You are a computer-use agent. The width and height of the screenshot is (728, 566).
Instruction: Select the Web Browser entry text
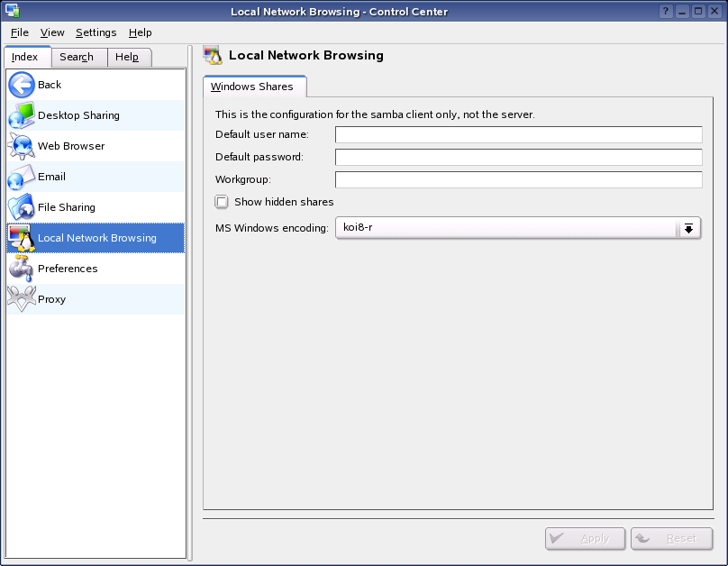coord(71,146)
